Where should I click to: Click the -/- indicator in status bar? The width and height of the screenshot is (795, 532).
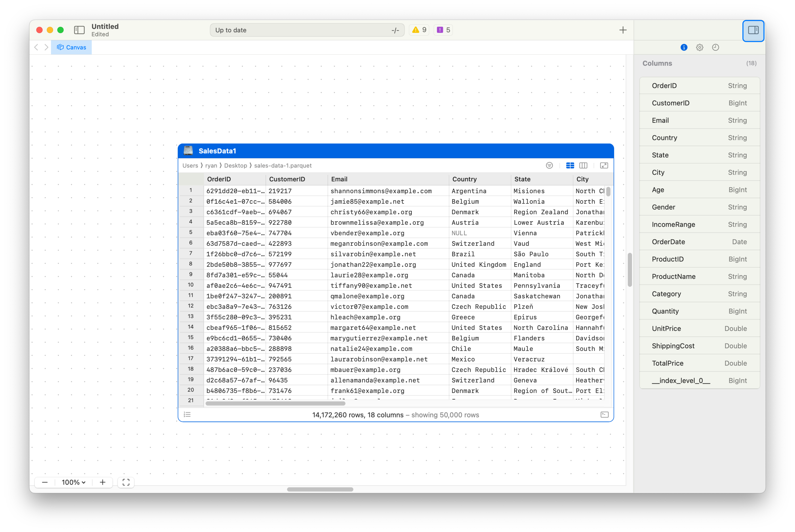tap(395, 30)
